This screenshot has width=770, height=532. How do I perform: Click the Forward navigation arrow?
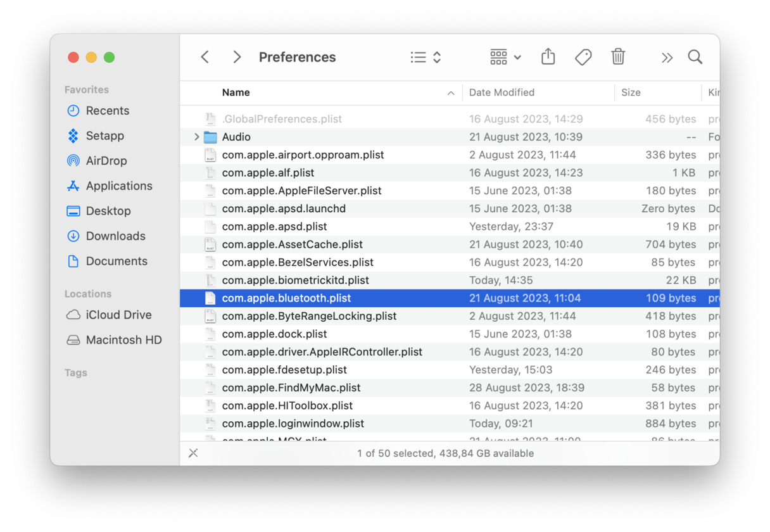click(x=237, y=57)
